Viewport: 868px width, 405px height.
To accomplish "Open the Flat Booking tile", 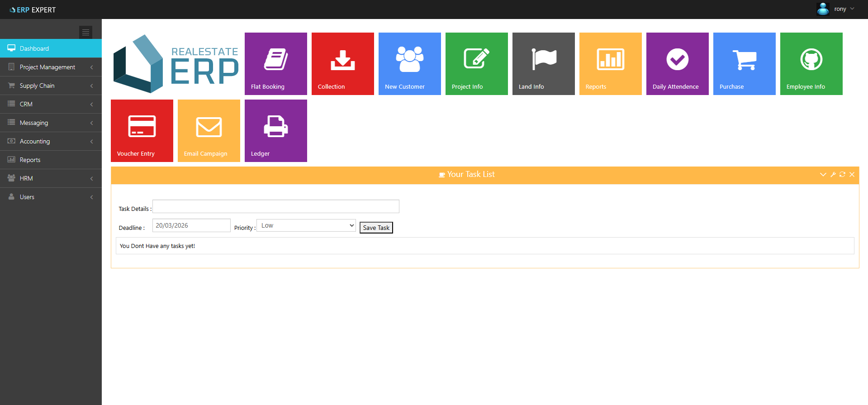I will (275, 64).
